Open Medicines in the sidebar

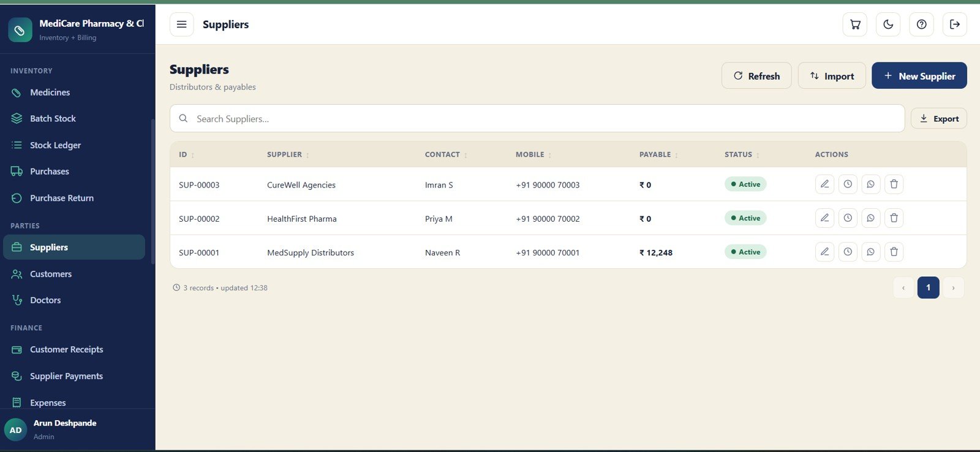[x=74, y=92]
